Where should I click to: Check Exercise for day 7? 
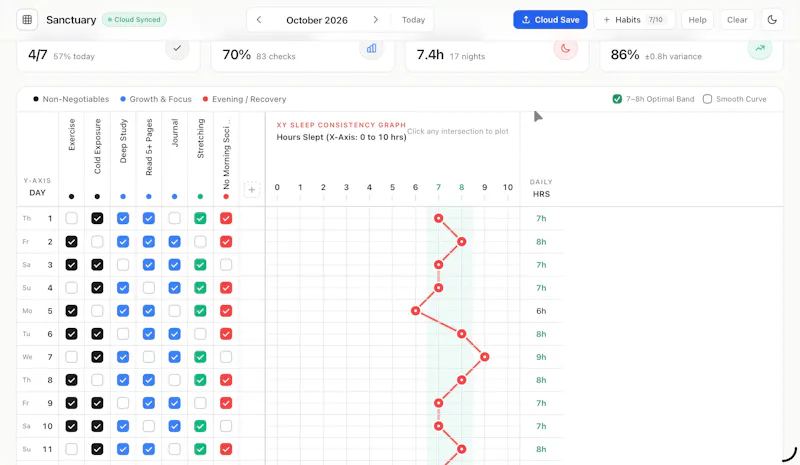click(71, 357)
